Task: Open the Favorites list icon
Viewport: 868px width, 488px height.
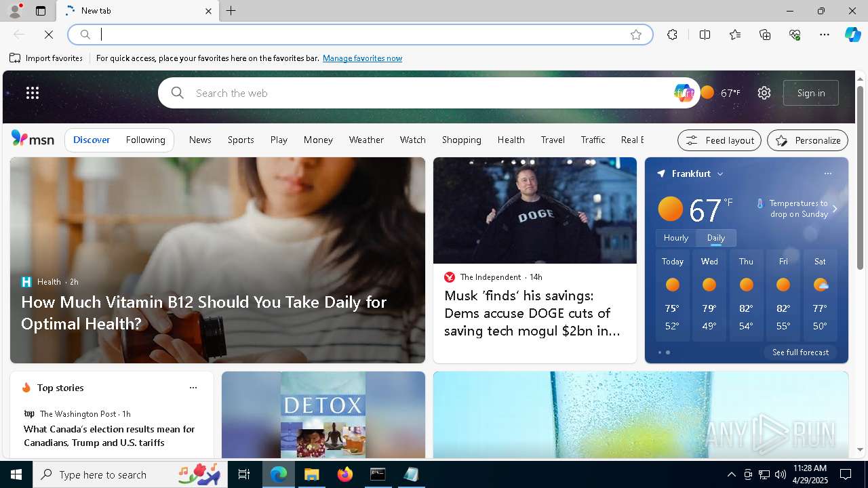Action: click(x=735, y=35)
